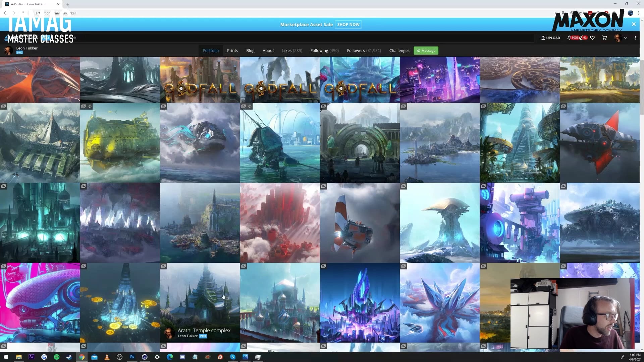644x362 pixels.
Task: Click the UPLOAD button
Action: click(x=551, y=38)
